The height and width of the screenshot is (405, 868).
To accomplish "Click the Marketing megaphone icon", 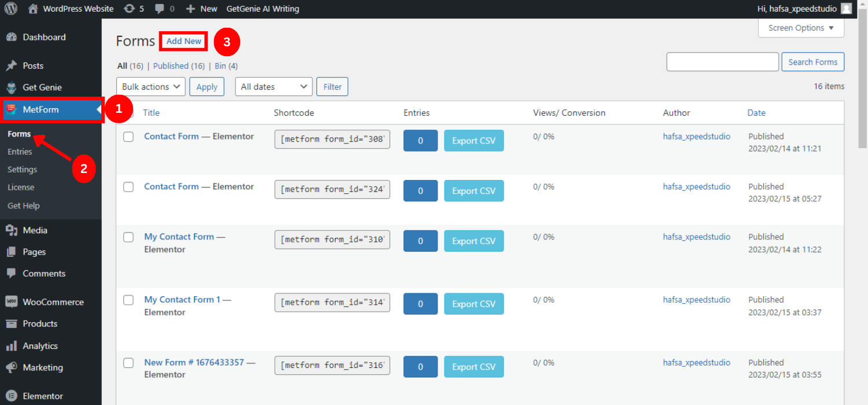I will (x=12, y=367).
